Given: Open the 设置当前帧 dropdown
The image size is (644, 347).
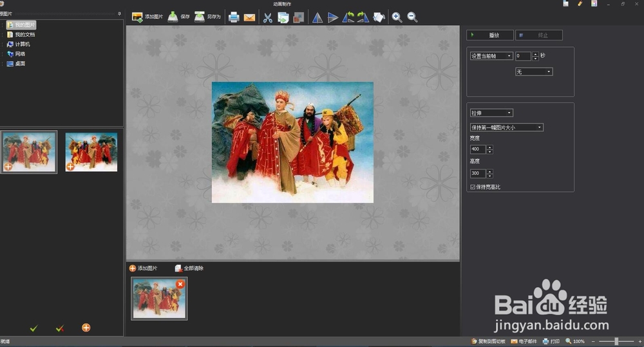Looking at the screenshot, I should point(491,56).
